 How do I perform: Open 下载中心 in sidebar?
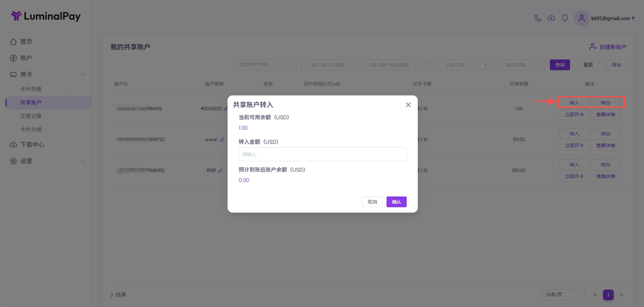point(27,145)
